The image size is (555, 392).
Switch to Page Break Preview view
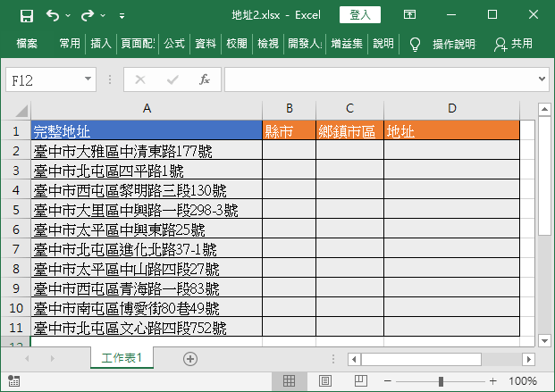coord(361,380)
